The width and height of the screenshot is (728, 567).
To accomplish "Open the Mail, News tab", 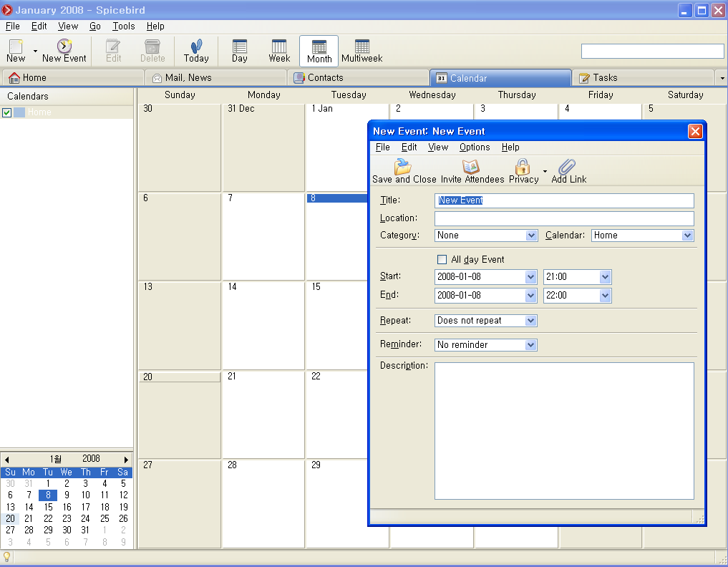I will point(215,77).
